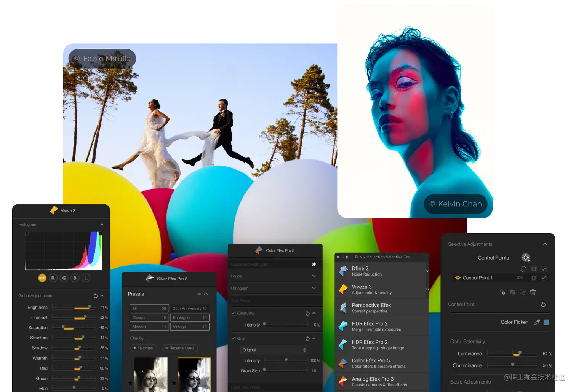Pin the Loupe and Histogram section
This screenshot has width=576, height=392.
pyautogui.click(x=314, y=264)
